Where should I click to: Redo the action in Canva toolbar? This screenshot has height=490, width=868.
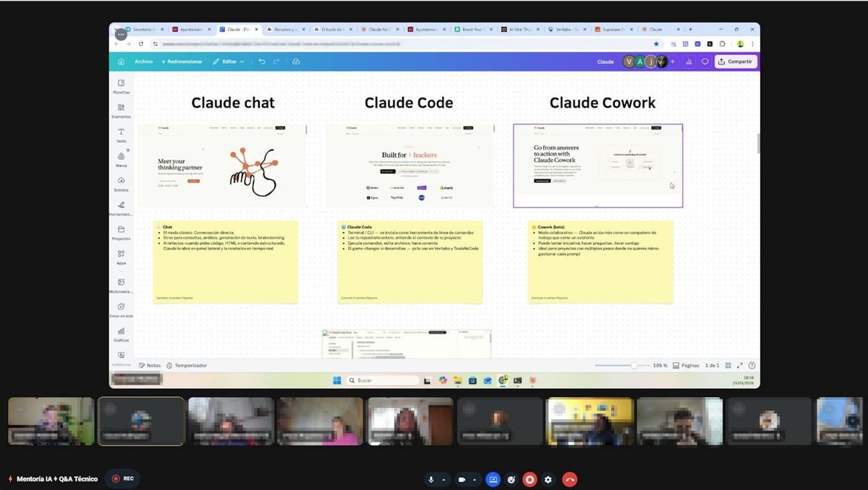[x=276, y=61]
